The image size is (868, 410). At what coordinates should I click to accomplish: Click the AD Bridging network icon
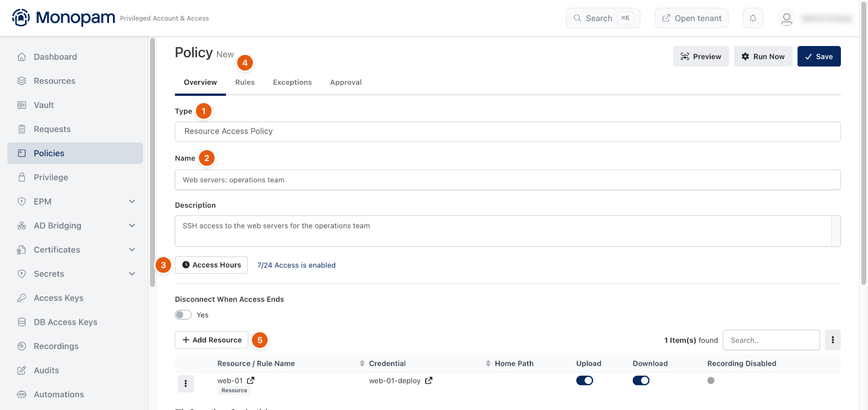[x=22, y=225]
